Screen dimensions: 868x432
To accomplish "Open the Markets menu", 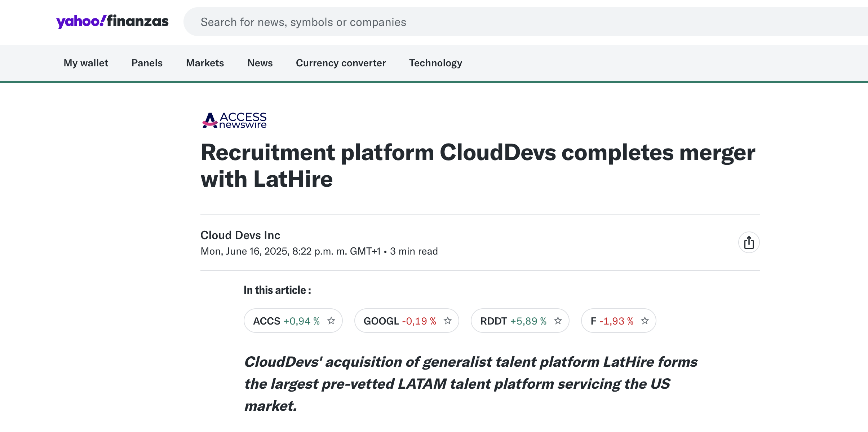I will pos(205,63).
